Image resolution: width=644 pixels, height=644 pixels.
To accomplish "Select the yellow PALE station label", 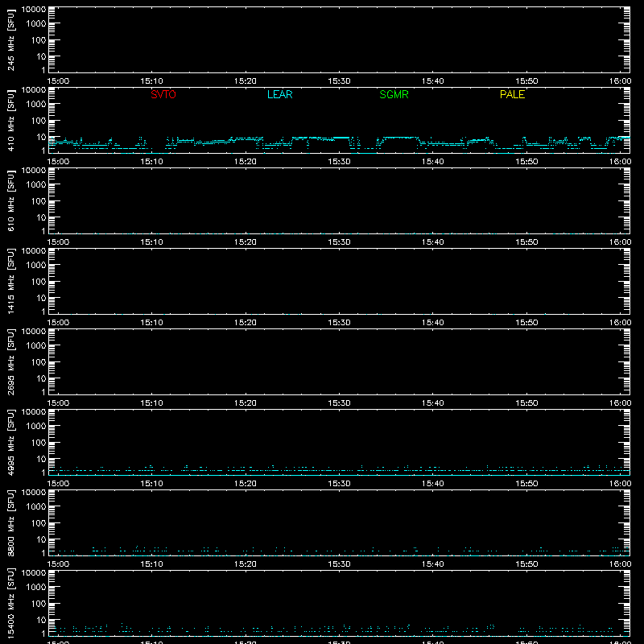I will tap(512, 94).
